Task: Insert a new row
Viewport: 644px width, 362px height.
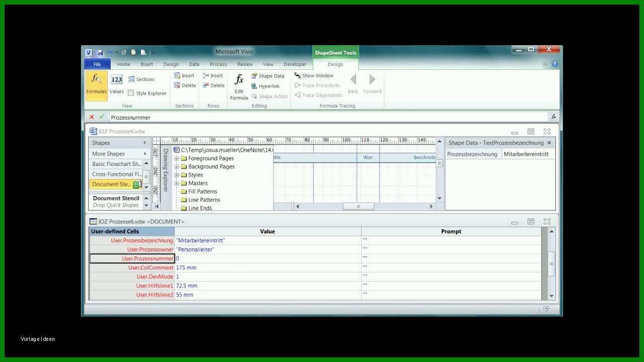Action: tap(213, 76)
